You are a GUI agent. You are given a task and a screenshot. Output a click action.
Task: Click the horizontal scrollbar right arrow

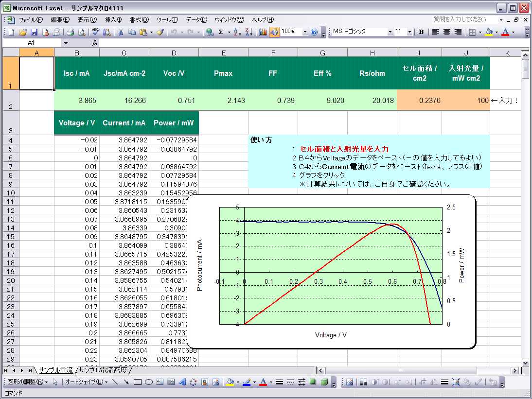point(515,370)
